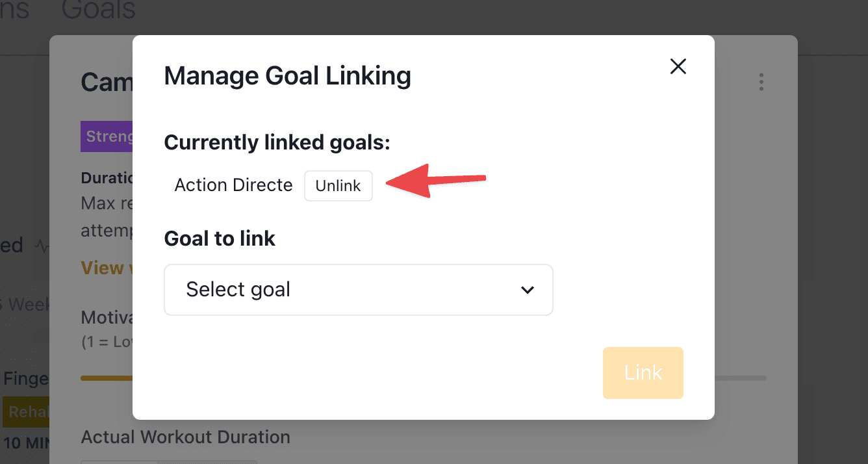Click the partially hidden tab left of Goals
868x464 pixels.
tap(14, 10)
